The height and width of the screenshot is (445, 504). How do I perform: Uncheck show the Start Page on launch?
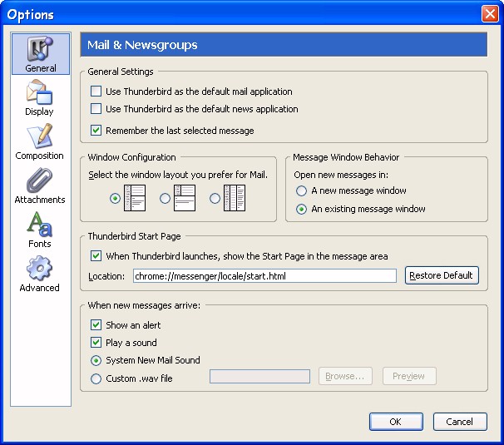tap(96, 256)
